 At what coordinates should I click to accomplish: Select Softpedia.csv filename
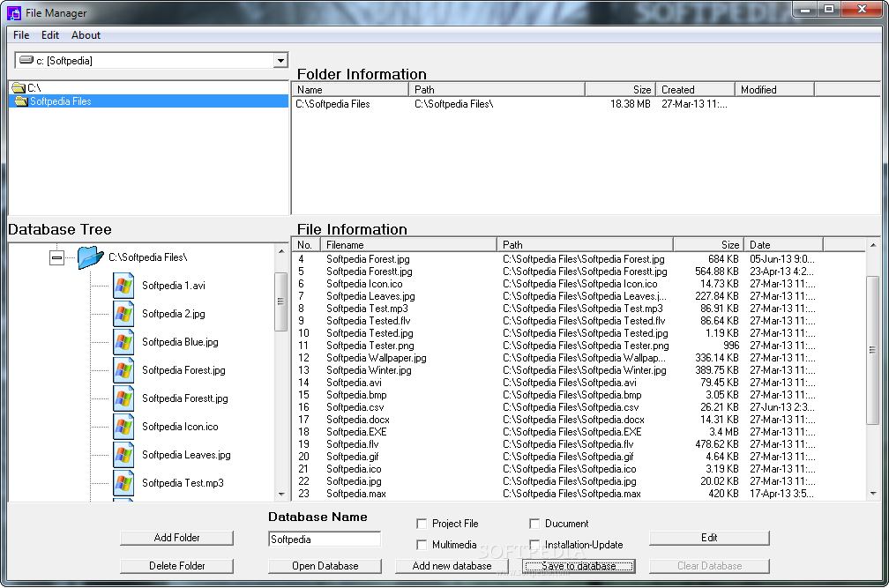tap(355, 407)
